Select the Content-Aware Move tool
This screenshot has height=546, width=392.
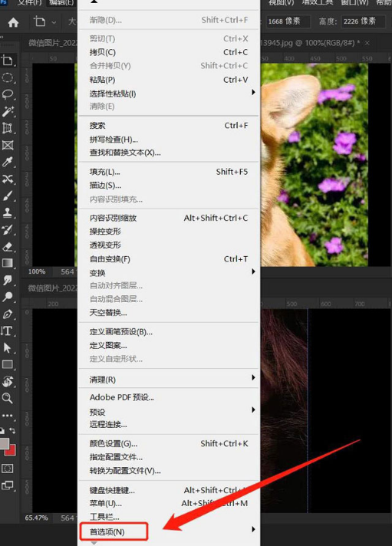pyautogui.click(x=8, y=179)
